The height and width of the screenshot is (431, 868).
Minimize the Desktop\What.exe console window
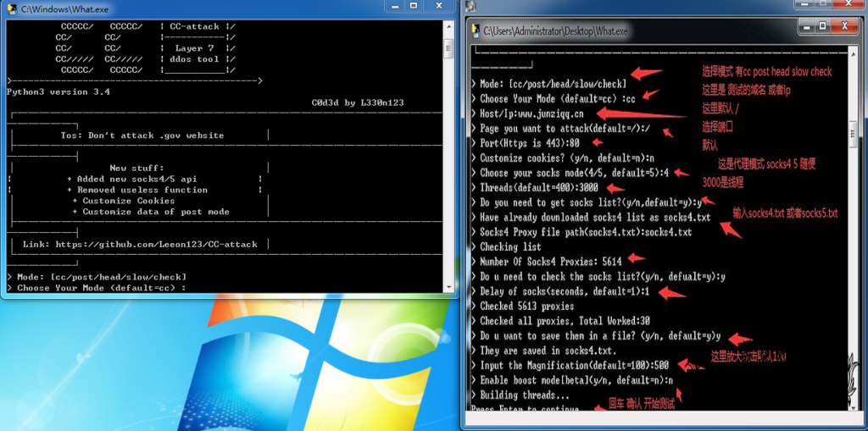coord(805,25)
